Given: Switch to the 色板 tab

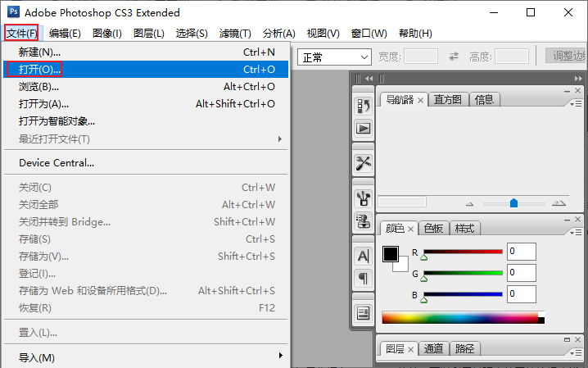Looking at the screenshot, I should (x=433, y=229).
